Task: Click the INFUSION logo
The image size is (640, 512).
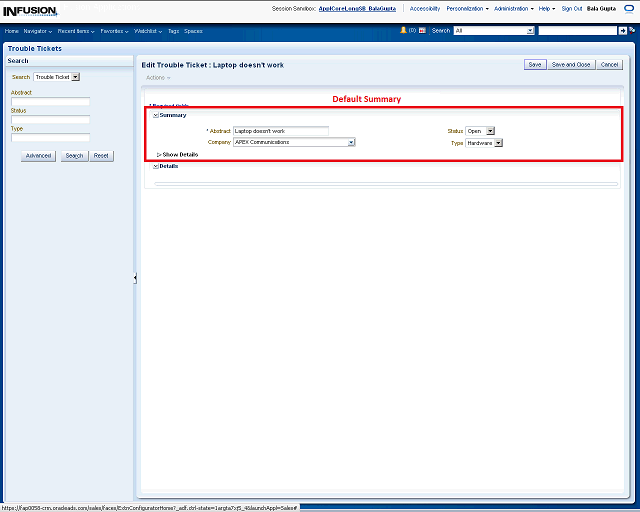Action: click(29, 10)
